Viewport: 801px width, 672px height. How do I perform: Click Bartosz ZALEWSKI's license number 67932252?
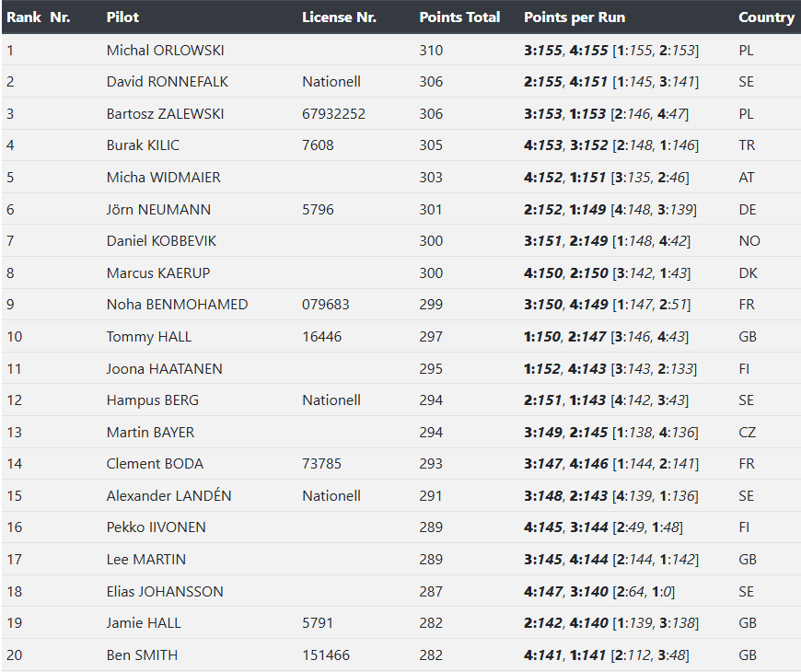point(333,114)
